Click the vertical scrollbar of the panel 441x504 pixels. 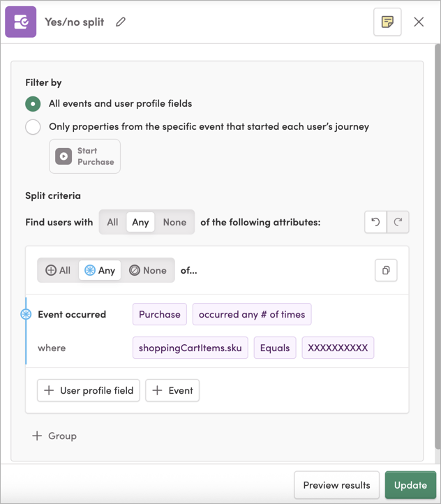coord(438,247)
